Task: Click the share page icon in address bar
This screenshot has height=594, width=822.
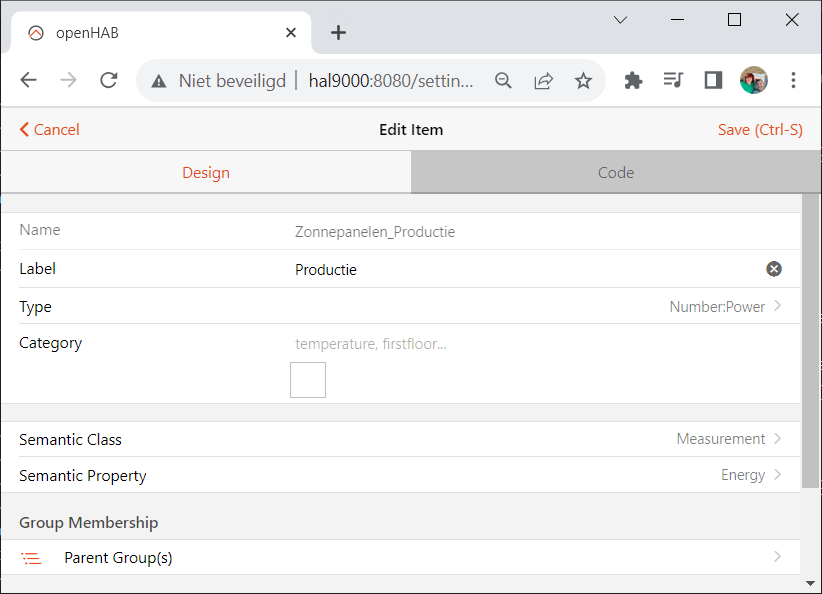Action: [544, 81]
